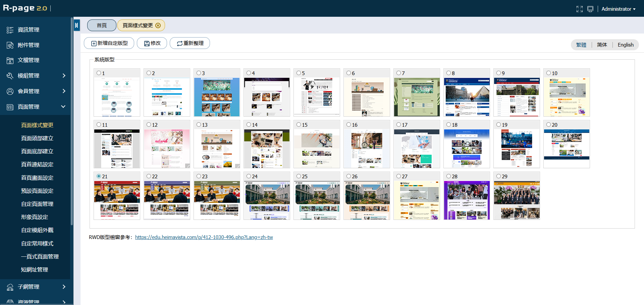Click the 重新整理 refresh button
644x305 pixels.
coord(190,43)
